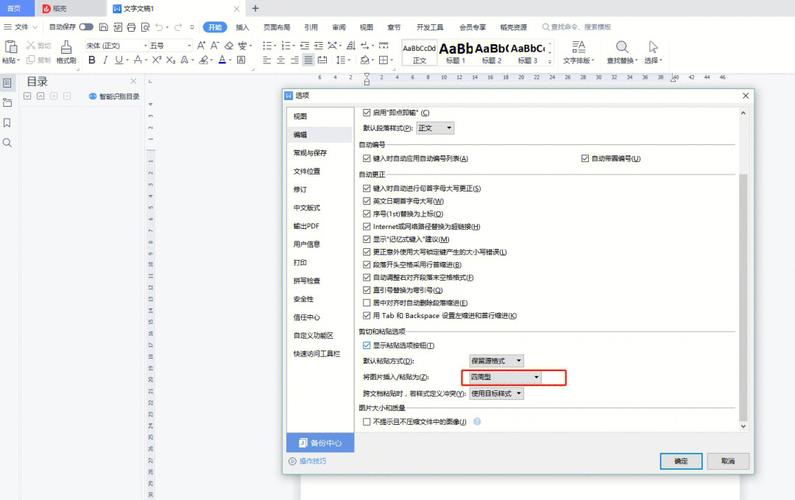Toggle 显示粘贴选项按钮 checkbox
Screen dimensions: 795x500
(x=367, y=345)
